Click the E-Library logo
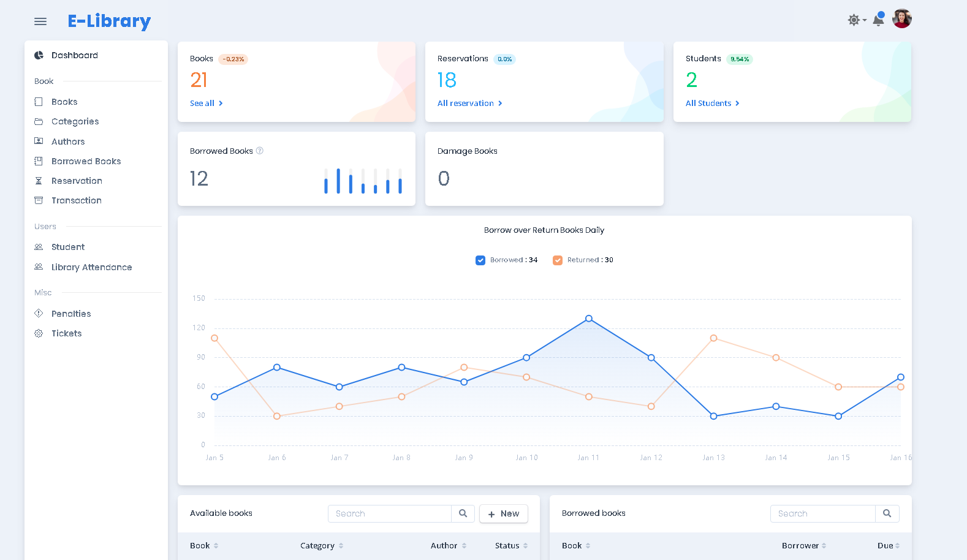 [x=109, y=21]
